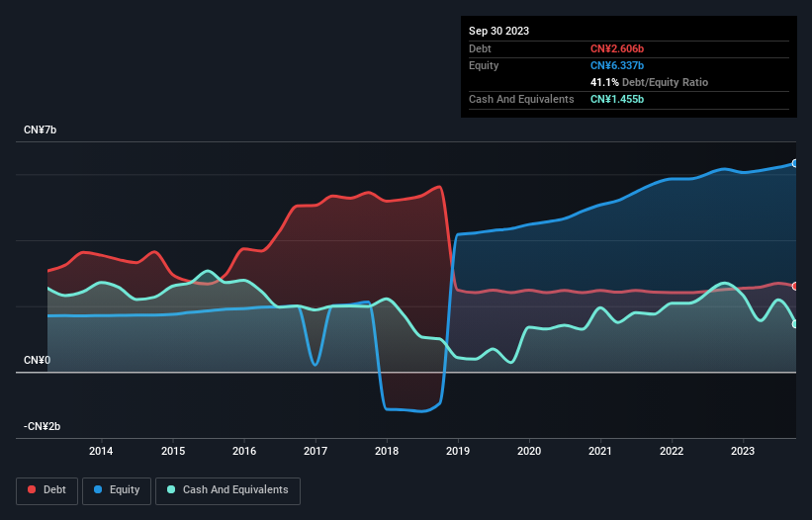Click the 2016 x-axis label
The height and width of the screenshot is (520, 812).
pos(244,451)
